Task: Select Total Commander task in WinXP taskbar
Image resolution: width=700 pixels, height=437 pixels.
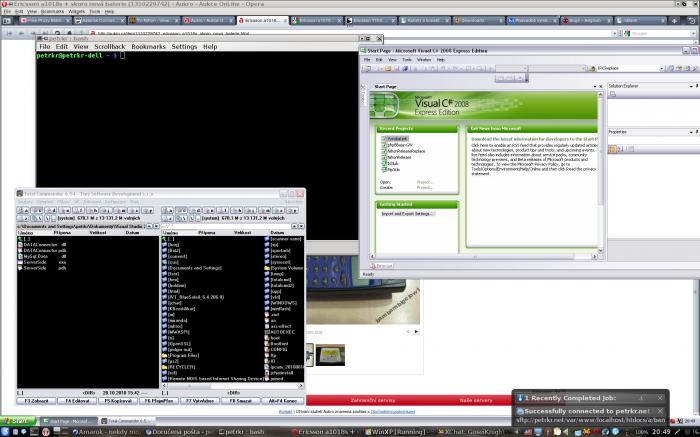Action: [x=127, y=421]
